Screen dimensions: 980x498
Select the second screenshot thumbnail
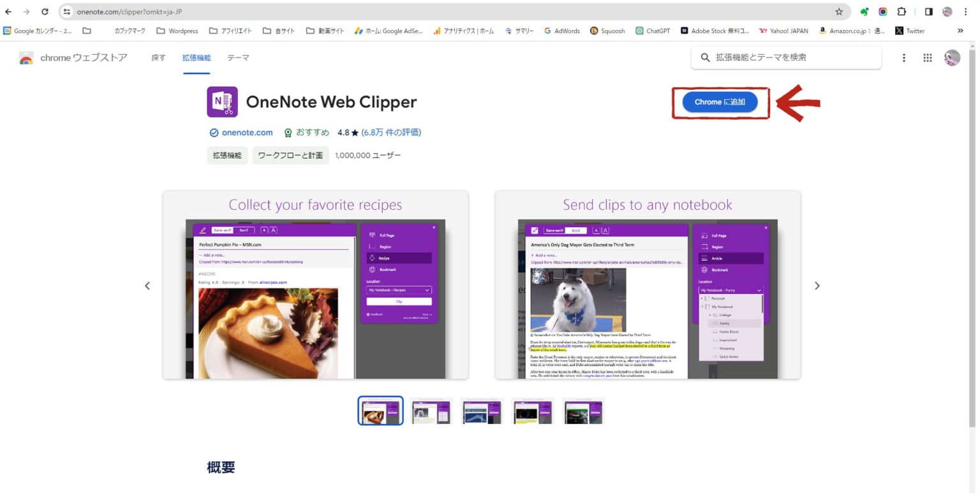click(431, 411)
